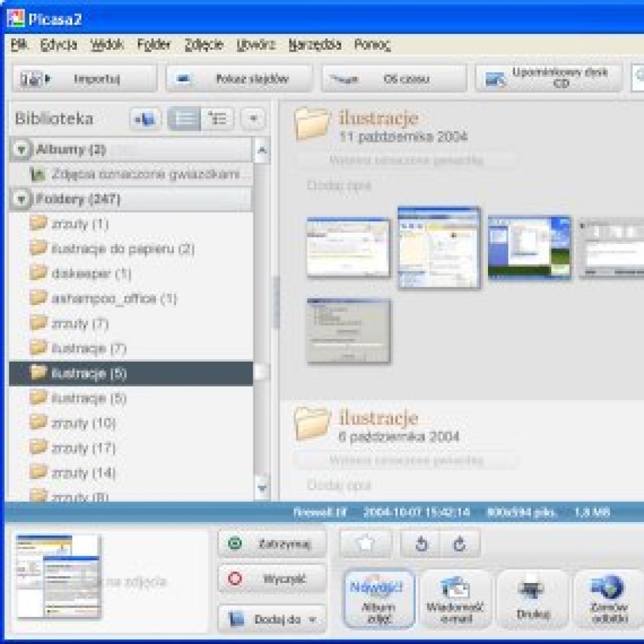This screenshot has width=644, height=644.
Task: Select folder zrzuty (17)
Action: coord(131,448)
